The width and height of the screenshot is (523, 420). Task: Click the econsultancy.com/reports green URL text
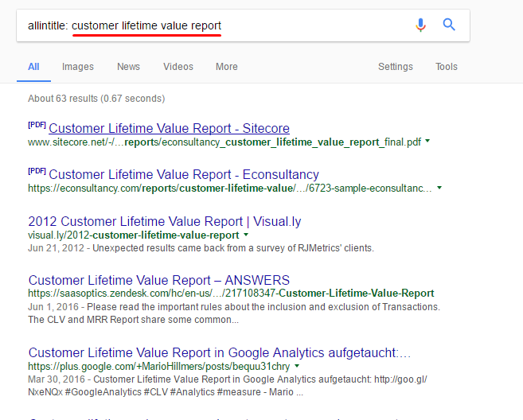pyautogui.click(x=230, y=189)
